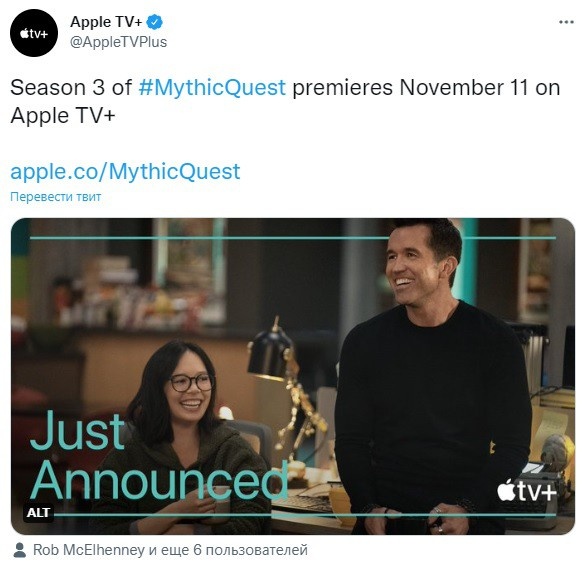Click the tagged people silhouette icon
This screenshot has height=568, width=585.
pos(19,550)
